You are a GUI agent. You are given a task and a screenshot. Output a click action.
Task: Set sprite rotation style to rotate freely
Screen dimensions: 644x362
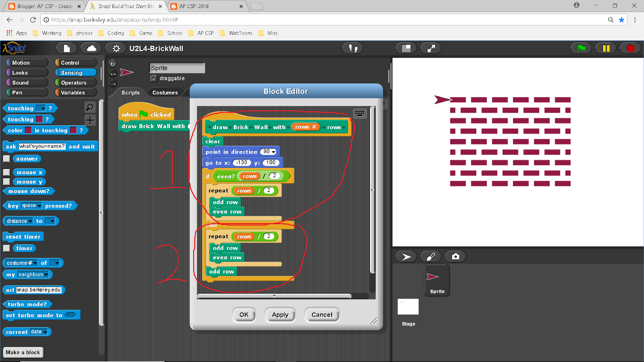(113, 64)
